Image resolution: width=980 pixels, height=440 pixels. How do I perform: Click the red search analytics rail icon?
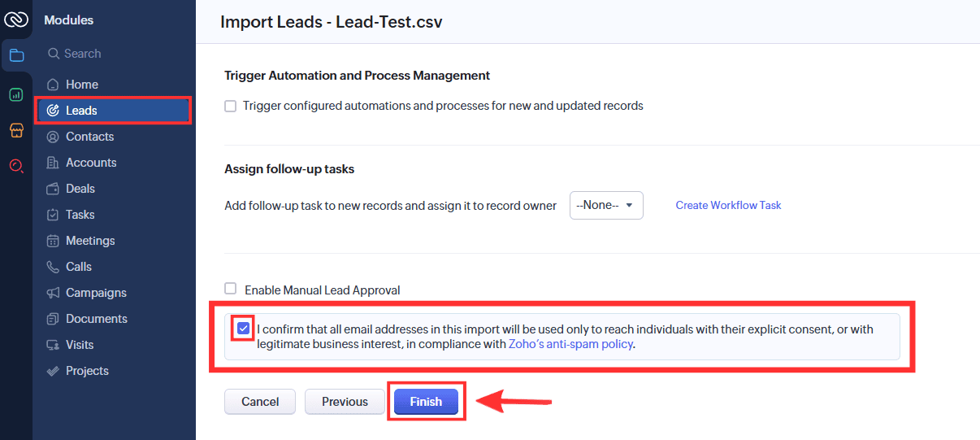point(16,166)
